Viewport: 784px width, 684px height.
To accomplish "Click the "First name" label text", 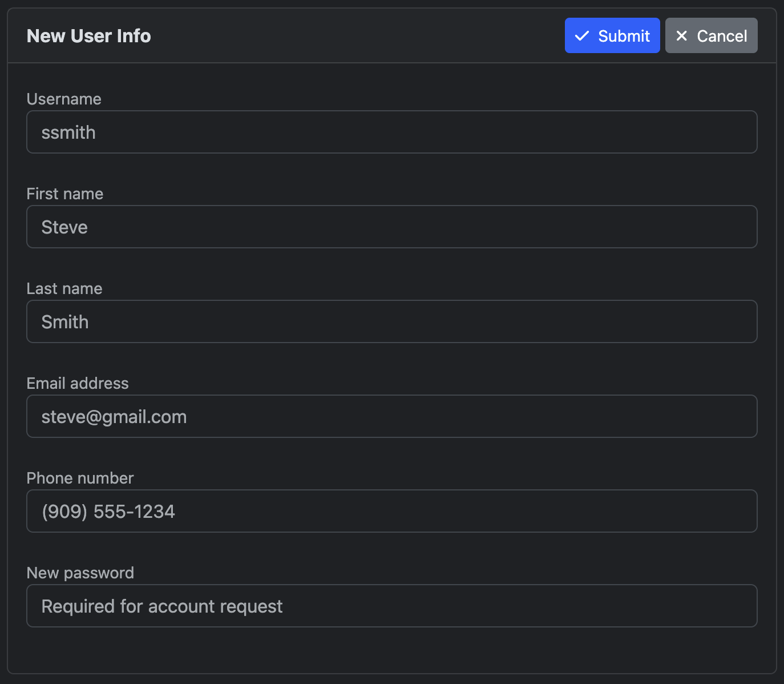I will point(65,194).
